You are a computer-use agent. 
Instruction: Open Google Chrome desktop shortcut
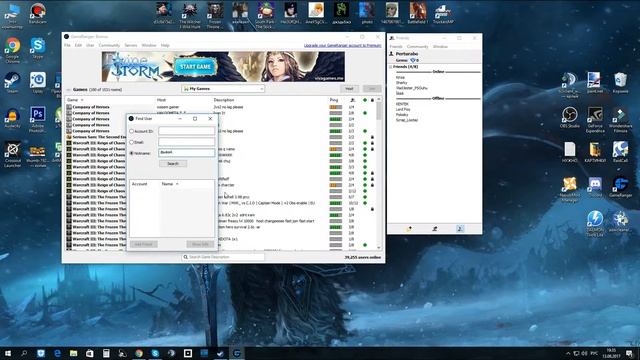pos(13,49)
